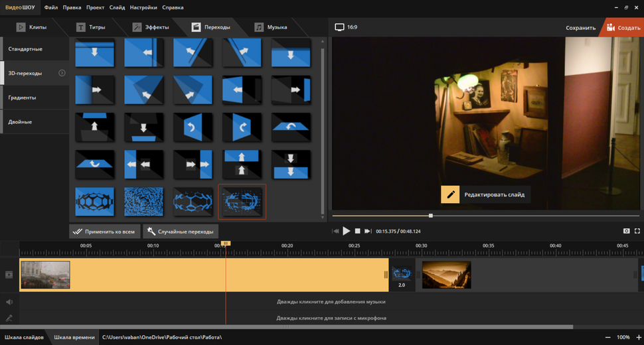Open the Проект menu
The image size is (644, 345).
pyautogui.click(x=95, y=7)
